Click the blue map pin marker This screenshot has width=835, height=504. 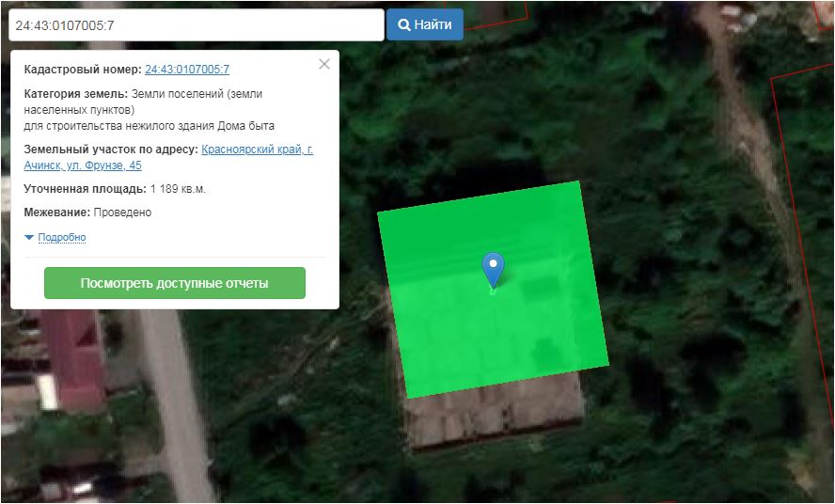[493, 267]
